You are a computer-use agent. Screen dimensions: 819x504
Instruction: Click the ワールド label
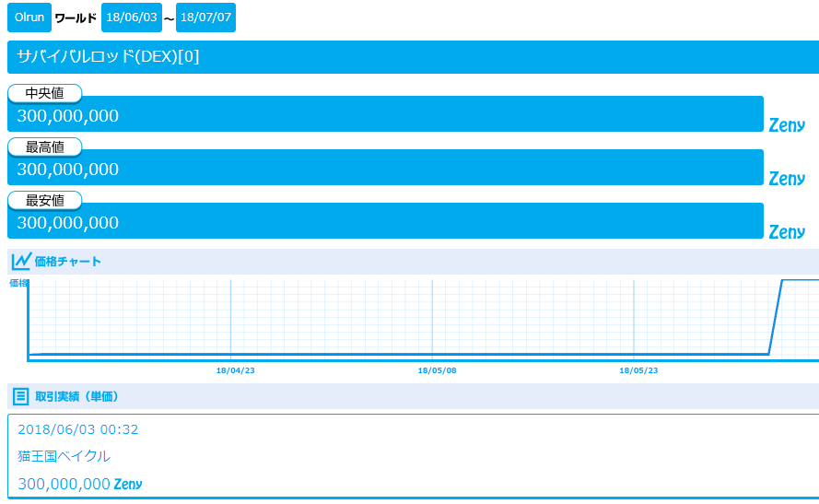click(x=76, y=18)
